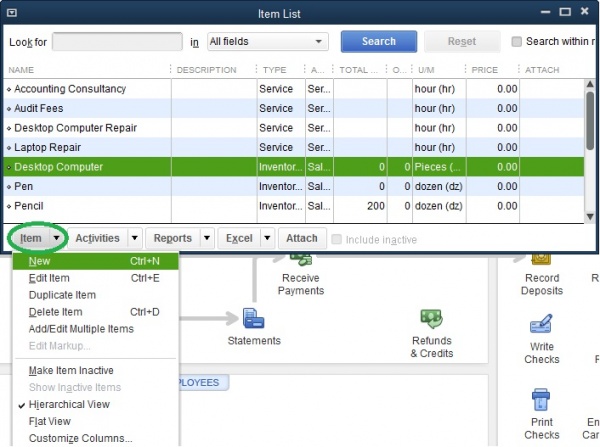Viewport: 600px width, 447px height.
Task: Click the Search button
Action: coord(379,41)
